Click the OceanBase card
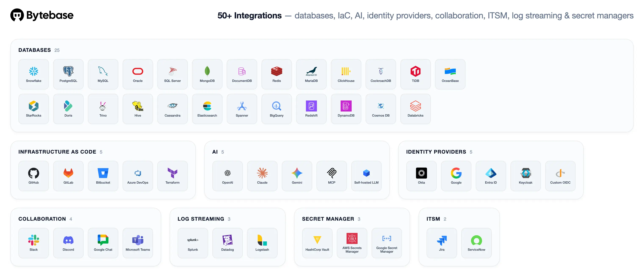The image size is (644, 278). click(x=451, y=74)
